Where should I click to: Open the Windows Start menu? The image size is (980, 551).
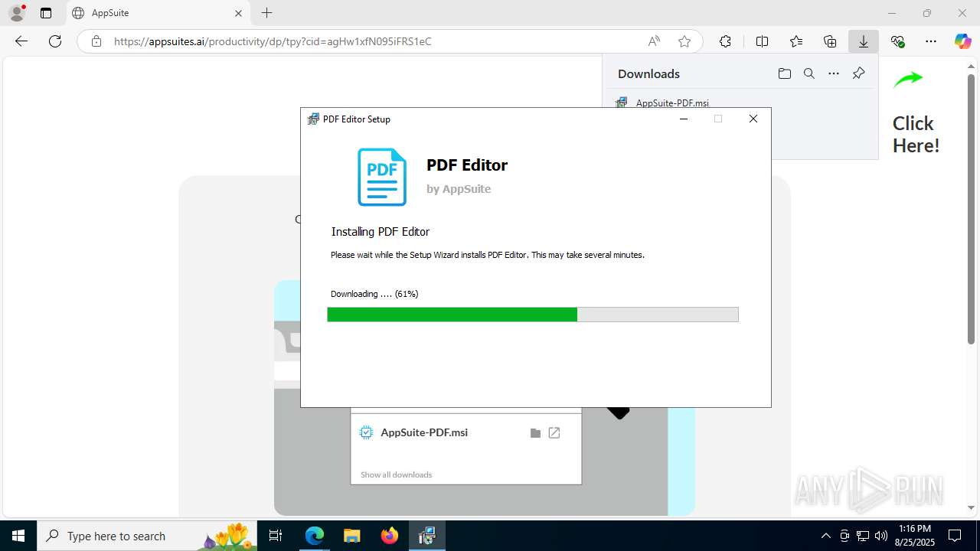point(18,536)
